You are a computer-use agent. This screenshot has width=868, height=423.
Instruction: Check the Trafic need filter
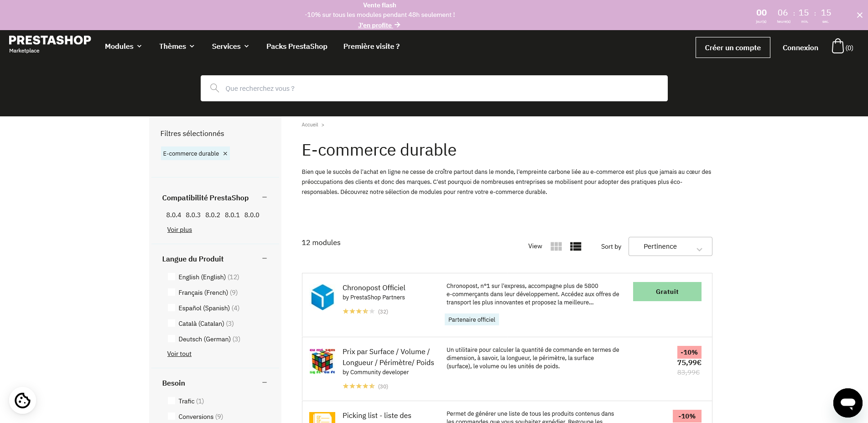tap(172, 401)
